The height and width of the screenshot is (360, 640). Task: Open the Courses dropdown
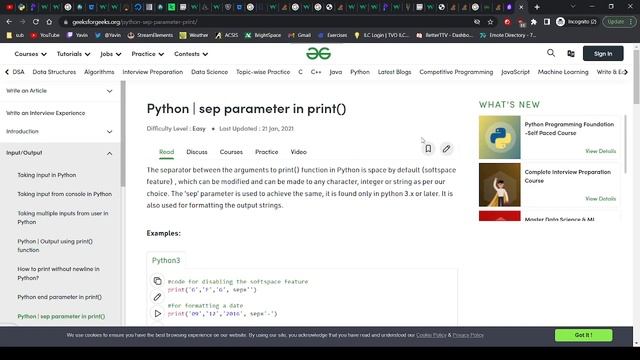pyautogui.click(x=31, y=54)
